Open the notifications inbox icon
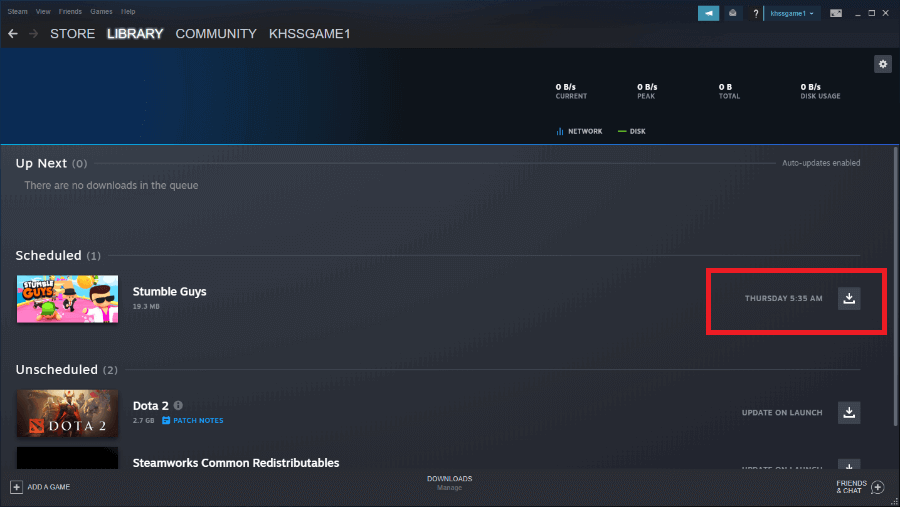This screenshot has width=900, height=507. click(x=732, y=13)
